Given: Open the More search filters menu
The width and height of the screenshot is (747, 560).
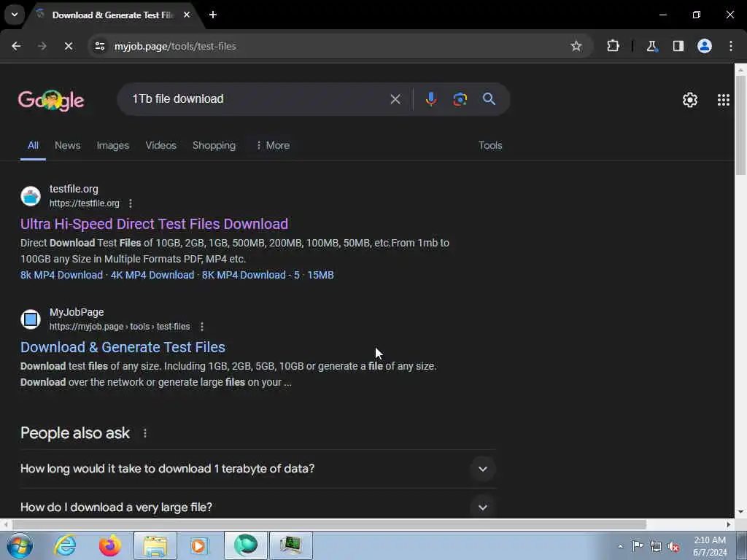Looking at the screenshot, I should click(x=273, y=145).
